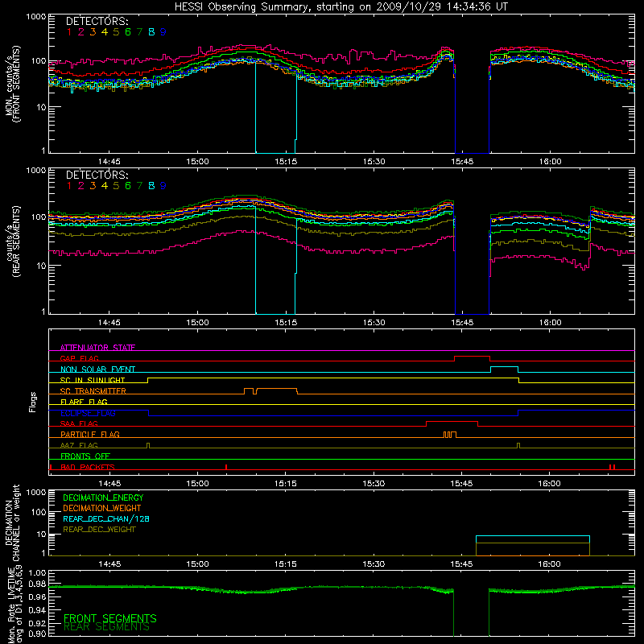
Task: Select cyan detector 8 in front segments legend
Action: click(x=151, y=32)
